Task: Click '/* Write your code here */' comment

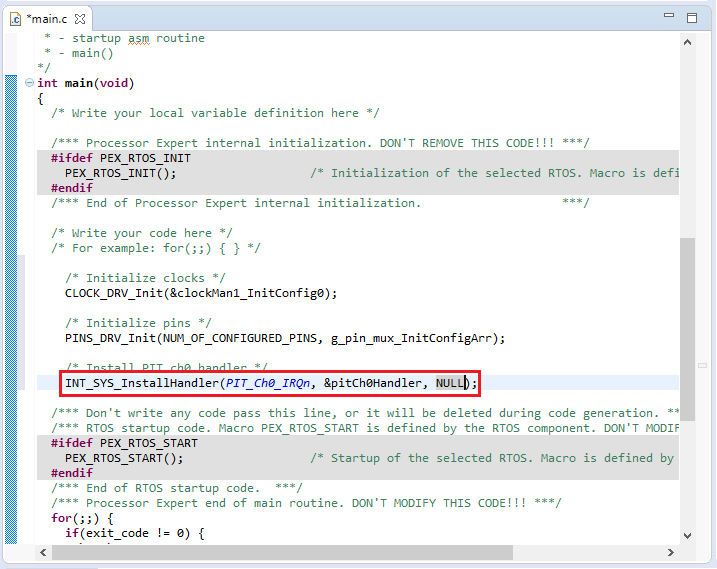Action: coord(142,233)
